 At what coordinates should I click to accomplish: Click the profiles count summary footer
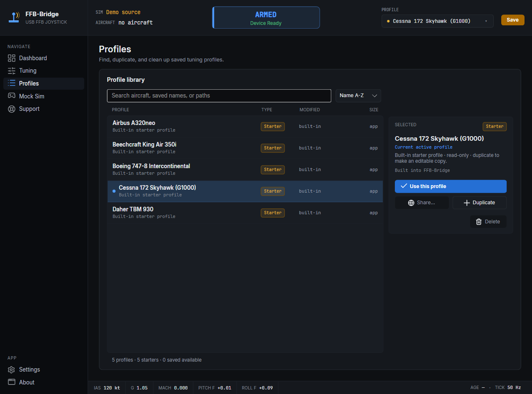[x=157, y=360]
